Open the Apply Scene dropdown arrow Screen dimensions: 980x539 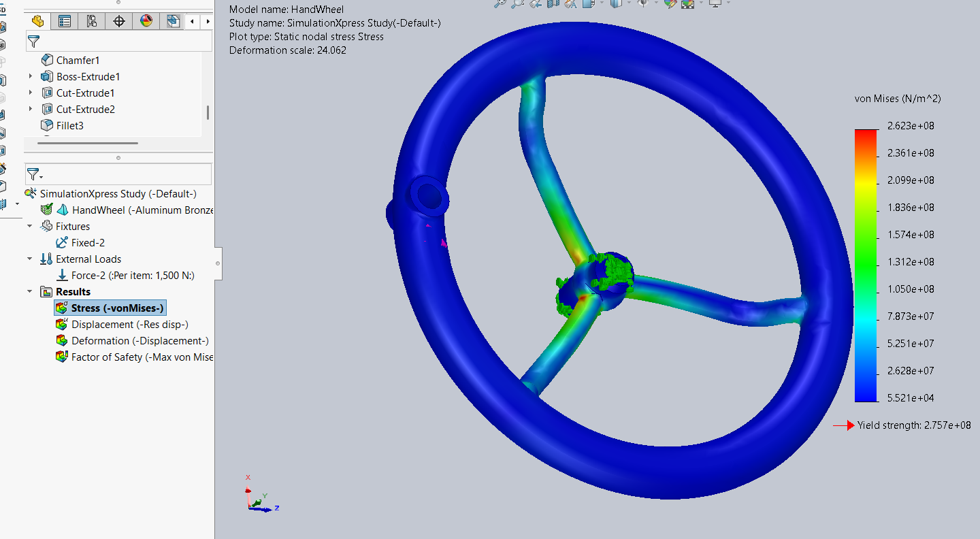point(701,2)
